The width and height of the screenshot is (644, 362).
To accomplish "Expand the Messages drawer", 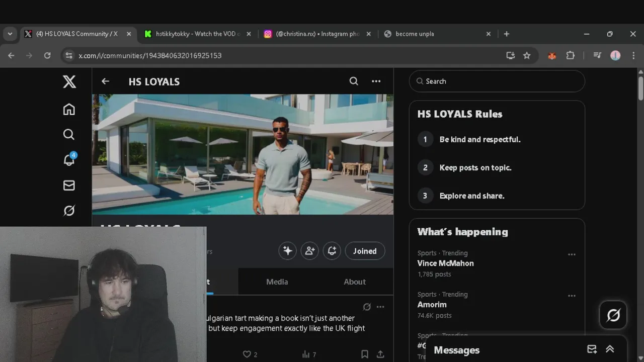I will pos(610,349).
